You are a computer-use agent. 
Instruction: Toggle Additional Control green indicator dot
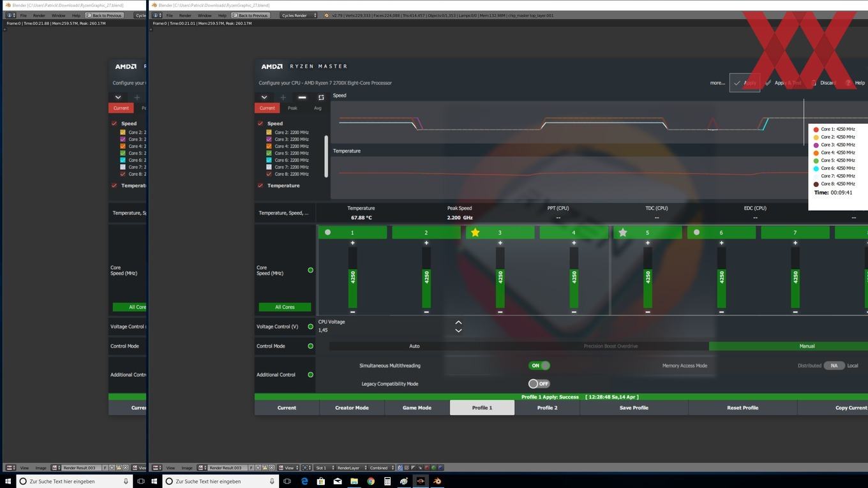pyautogui.click(x=311, y=375)
